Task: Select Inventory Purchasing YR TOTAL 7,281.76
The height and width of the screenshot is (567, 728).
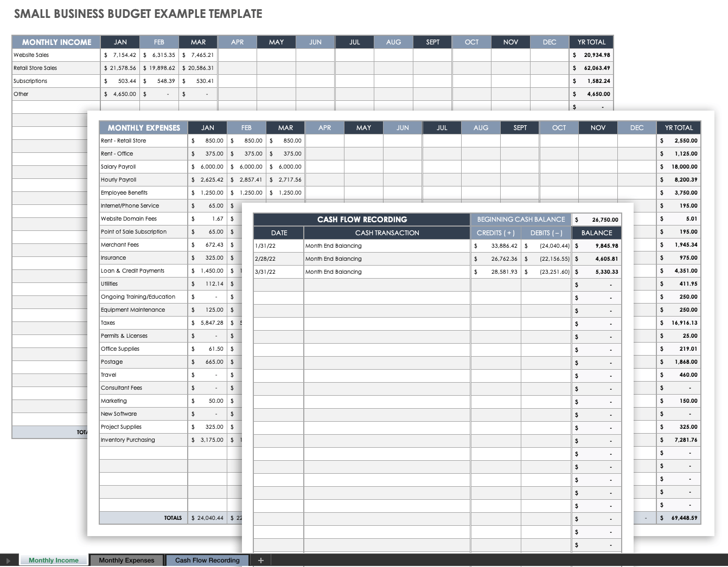Action: [x=679, y=440]
